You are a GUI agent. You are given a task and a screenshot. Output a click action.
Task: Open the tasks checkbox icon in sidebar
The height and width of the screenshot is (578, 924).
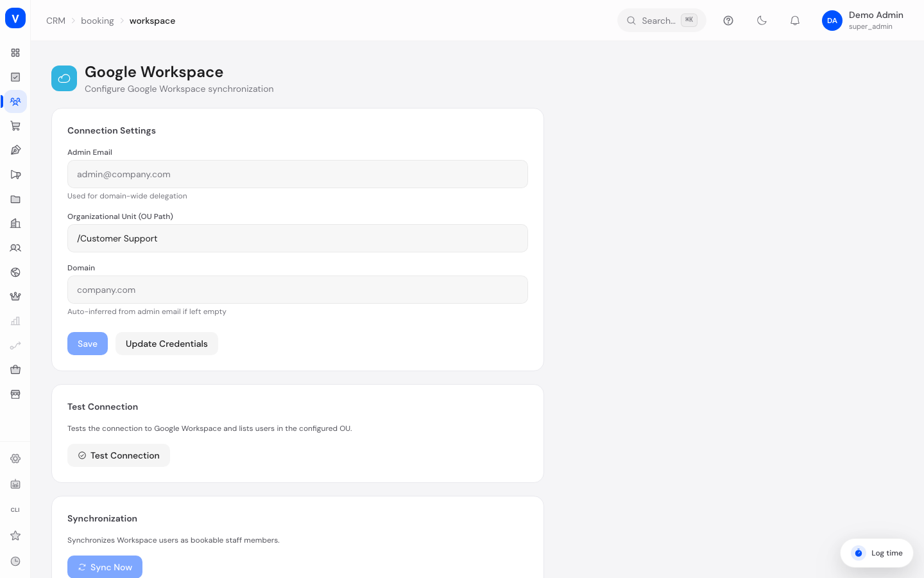click(x=15, y=77)
